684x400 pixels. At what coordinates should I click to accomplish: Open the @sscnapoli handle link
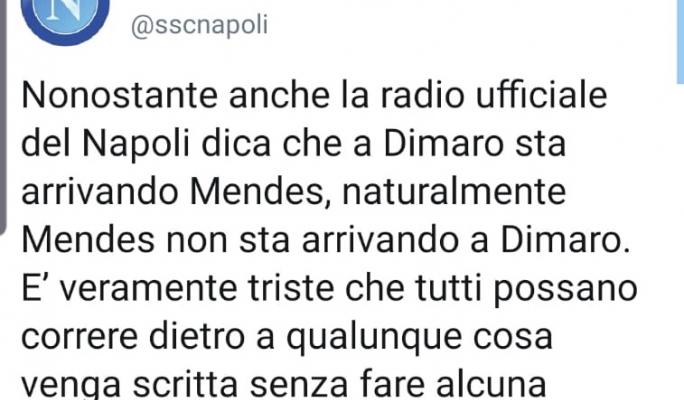pyautogui.click(x=200, y=25)
